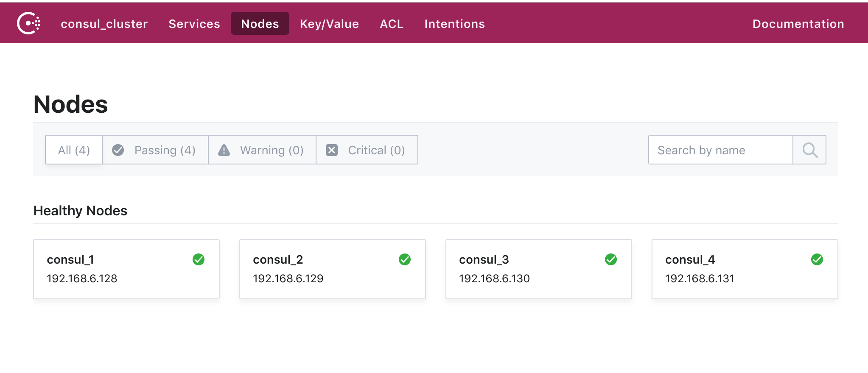Select the ACL navigation item
The width and height of the screenshot is (868, 373).
(x=391, y=23)
